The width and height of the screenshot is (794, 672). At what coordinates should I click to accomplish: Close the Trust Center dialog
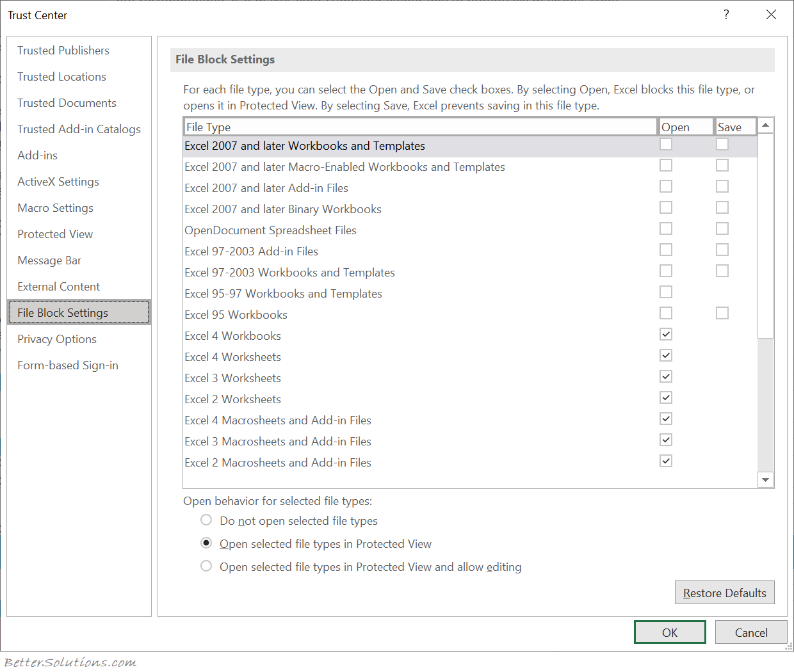(x=771, y=15)
